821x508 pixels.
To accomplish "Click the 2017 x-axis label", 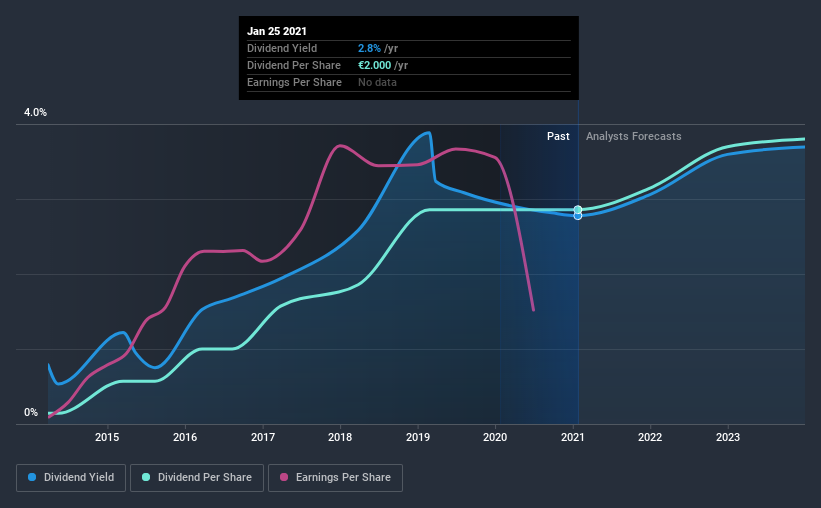I will tap(262, 437).
